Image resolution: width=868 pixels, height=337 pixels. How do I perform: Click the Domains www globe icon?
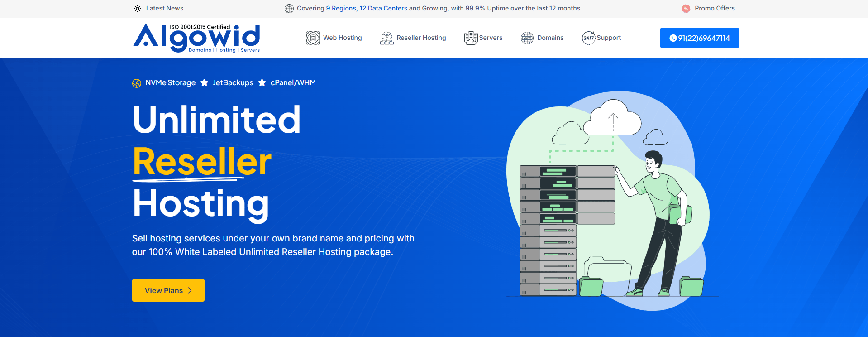[x=527, y=38]
